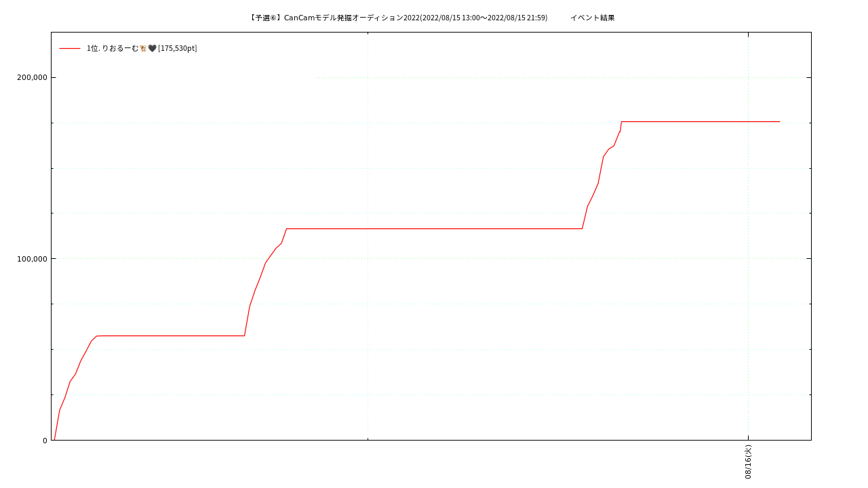
Task: Click the red line sample in legend
Action: pyautogui.click(x=70, y=48)
